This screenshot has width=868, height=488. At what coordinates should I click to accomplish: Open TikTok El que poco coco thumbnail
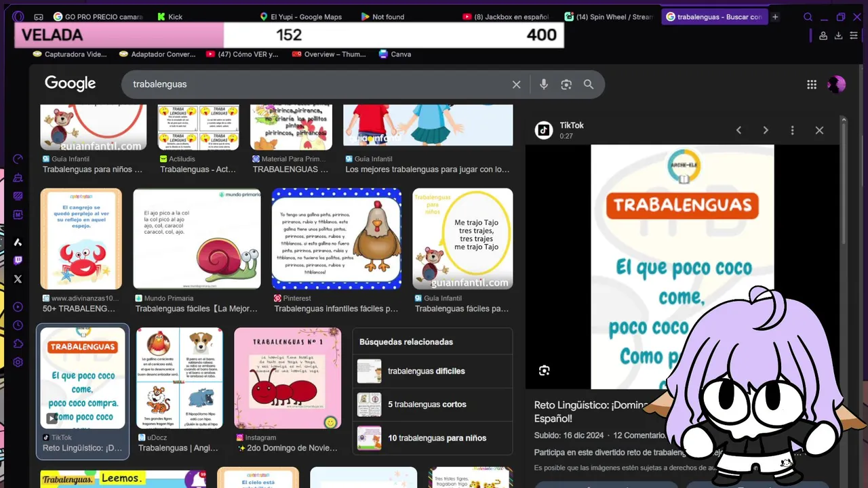click(x=83, y=378)
